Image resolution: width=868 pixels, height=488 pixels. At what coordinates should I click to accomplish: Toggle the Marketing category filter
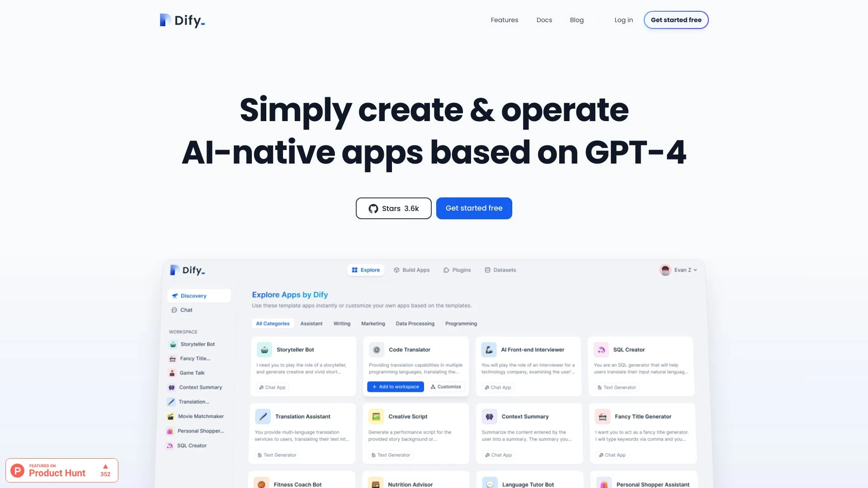point(373,324)
